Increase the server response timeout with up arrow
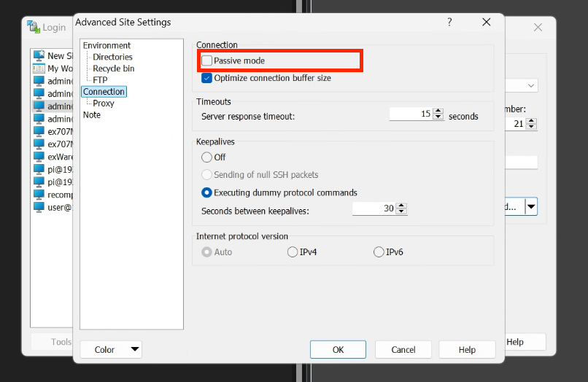 click(x=438, y=112)
